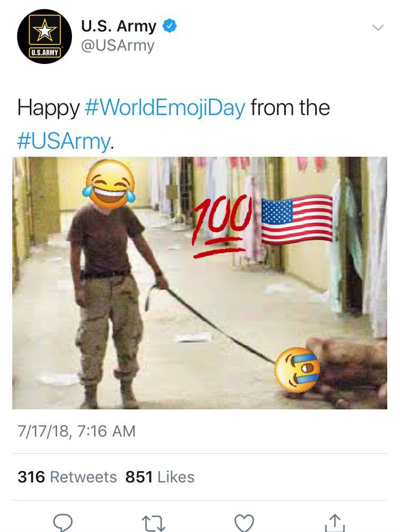View the 851 Likes list
400x532 pixels.
[160, 477]
